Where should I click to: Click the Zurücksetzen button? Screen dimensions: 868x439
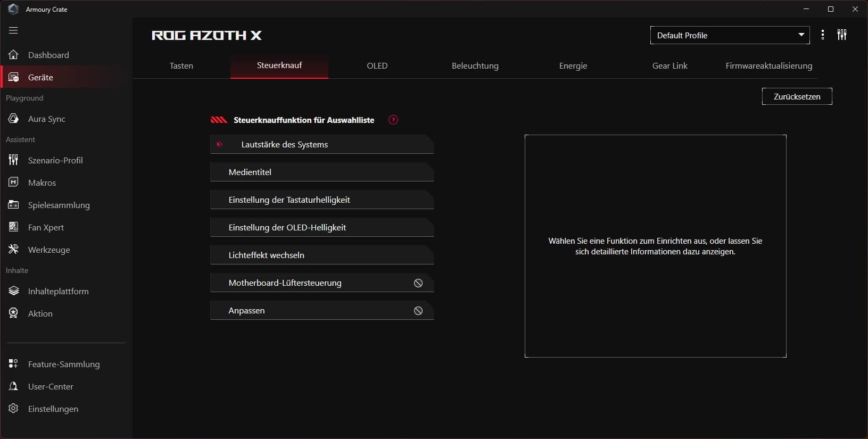pos(797,97)
